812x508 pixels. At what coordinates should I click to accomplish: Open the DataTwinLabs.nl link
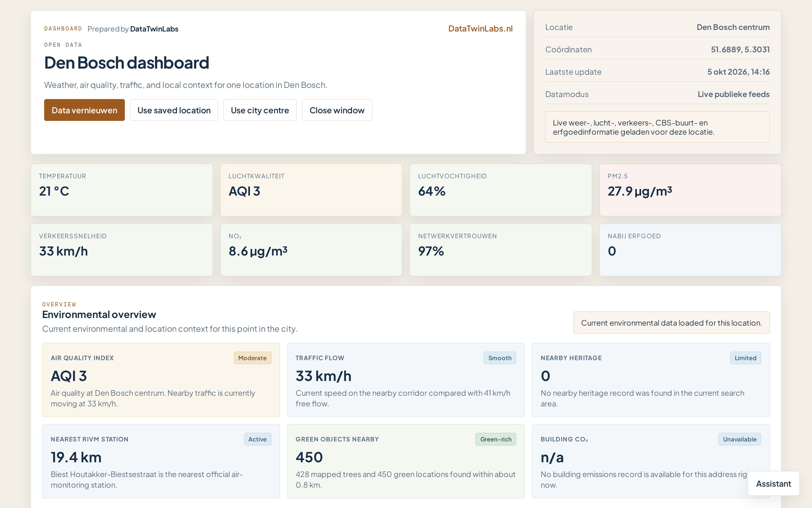[480, 28]
